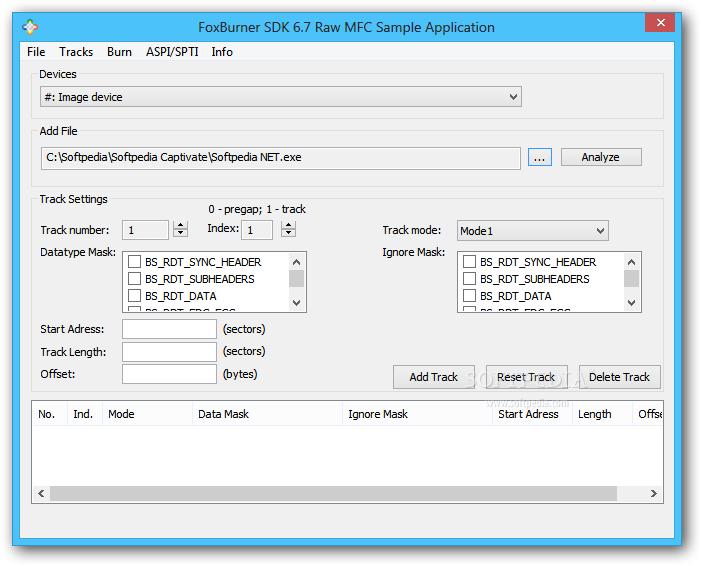Click Datatype Mask list scroll up arrow
Screen dimensions: 702x566
point(296,262)
